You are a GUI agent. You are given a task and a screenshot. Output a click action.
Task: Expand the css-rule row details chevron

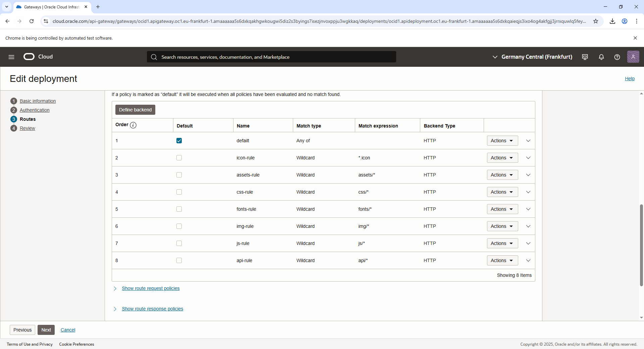pyautogui.click(x=528, y=192)
